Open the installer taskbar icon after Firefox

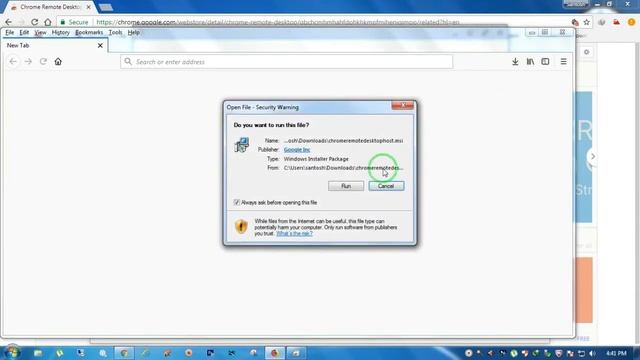coord(296,353)
